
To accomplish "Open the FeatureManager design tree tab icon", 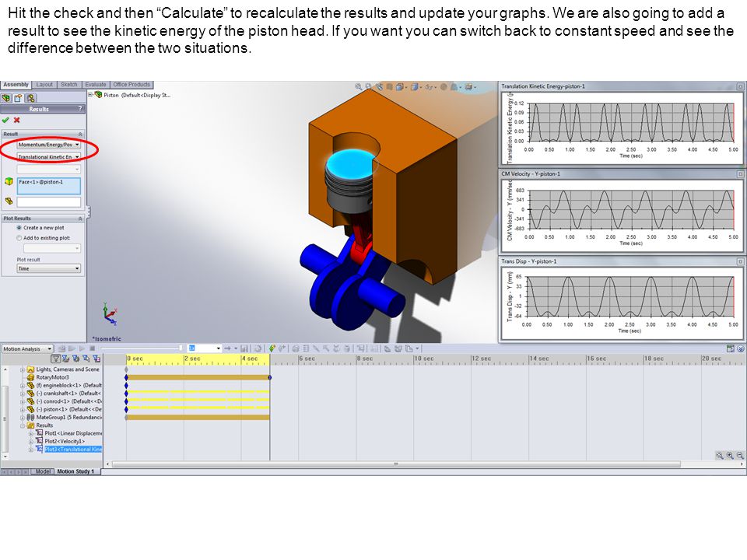I will [6, 98].
